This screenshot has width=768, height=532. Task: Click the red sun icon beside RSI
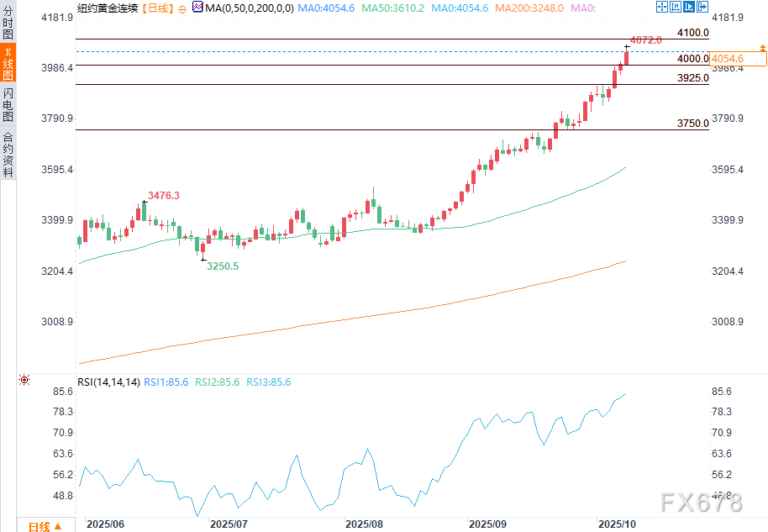click(24, 382)
